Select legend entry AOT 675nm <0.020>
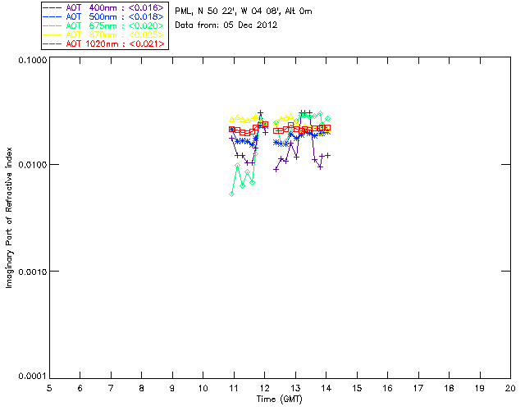 [104, 25]
